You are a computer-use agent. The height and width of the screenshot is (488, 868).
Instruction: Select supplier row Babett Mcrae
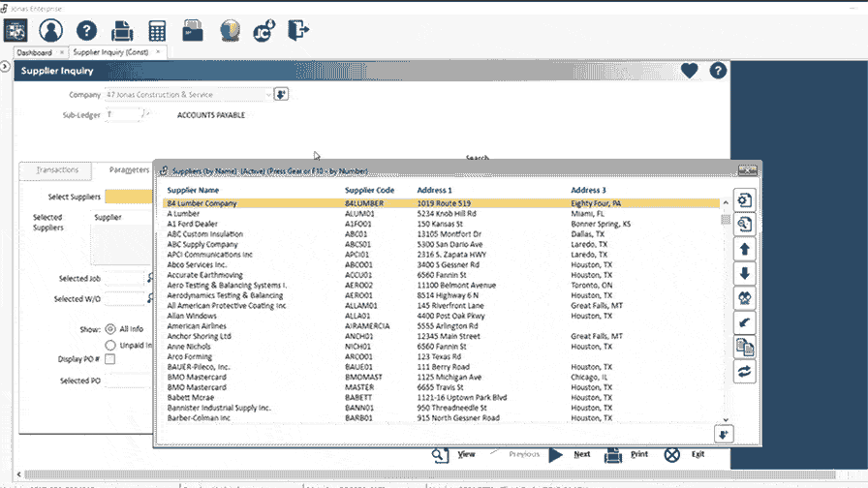(441, 398)
